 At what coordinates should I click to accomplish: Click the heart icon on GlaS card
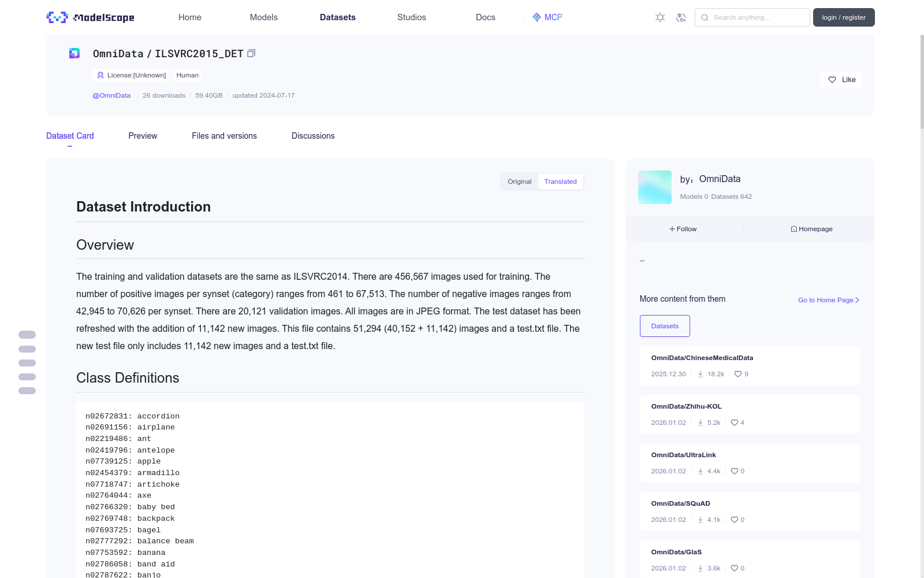735,568
